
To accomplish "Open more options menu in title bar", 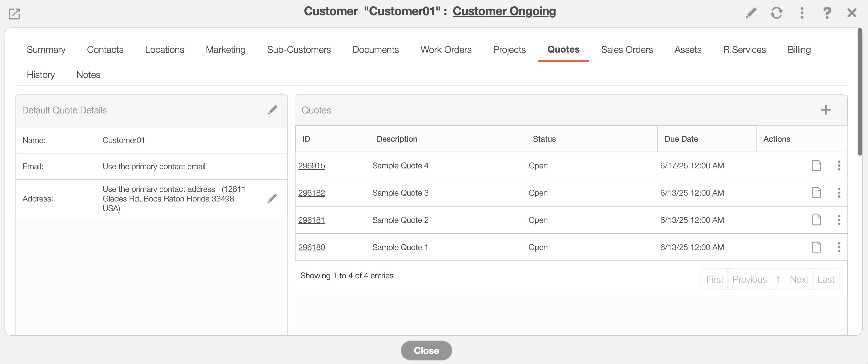I will (x=802, y=13).
